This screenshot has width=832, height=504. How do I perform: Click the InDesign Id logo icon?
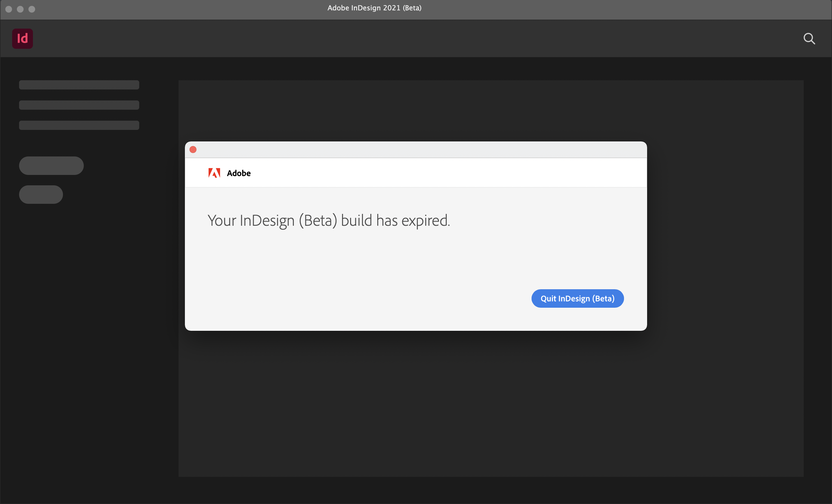click(22, 38)
